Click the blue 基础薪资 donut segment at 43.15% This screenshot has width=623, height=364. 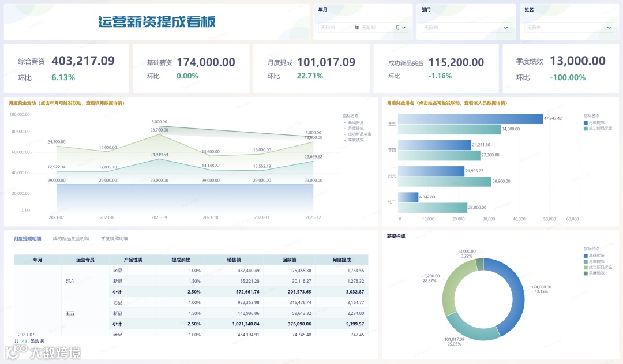[517, 292]
